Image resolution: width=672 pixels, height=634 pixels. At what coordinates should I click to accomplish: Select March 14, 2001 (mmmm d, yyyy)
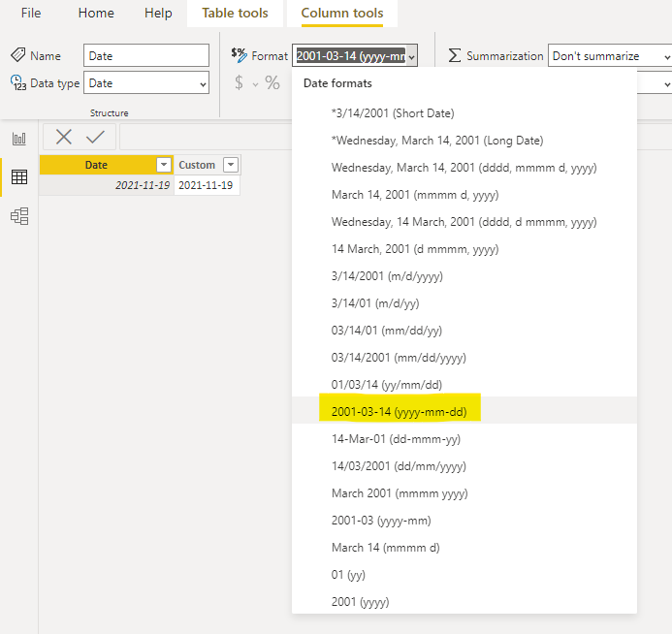click(x=464, y=195)
